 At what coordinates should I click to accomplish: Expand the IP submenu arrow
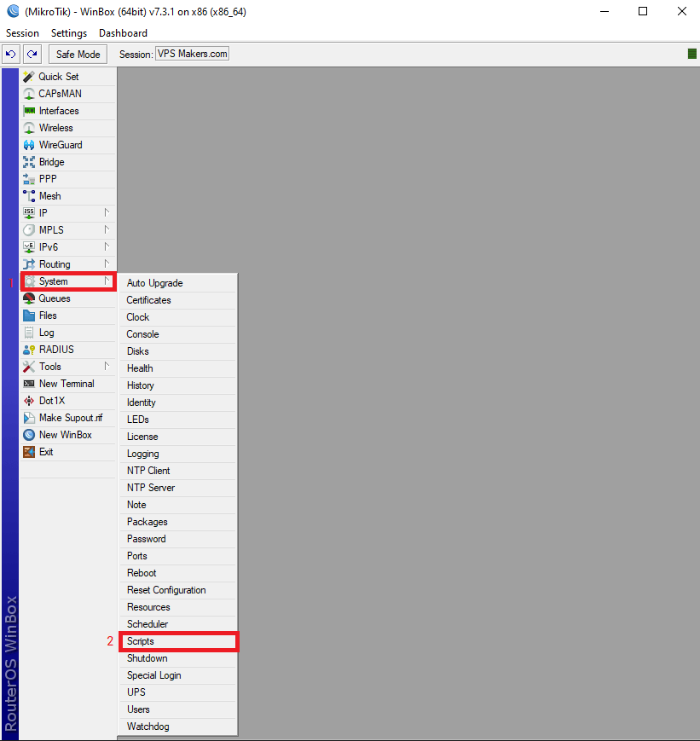pyautogui.click(x=107, y=212)
